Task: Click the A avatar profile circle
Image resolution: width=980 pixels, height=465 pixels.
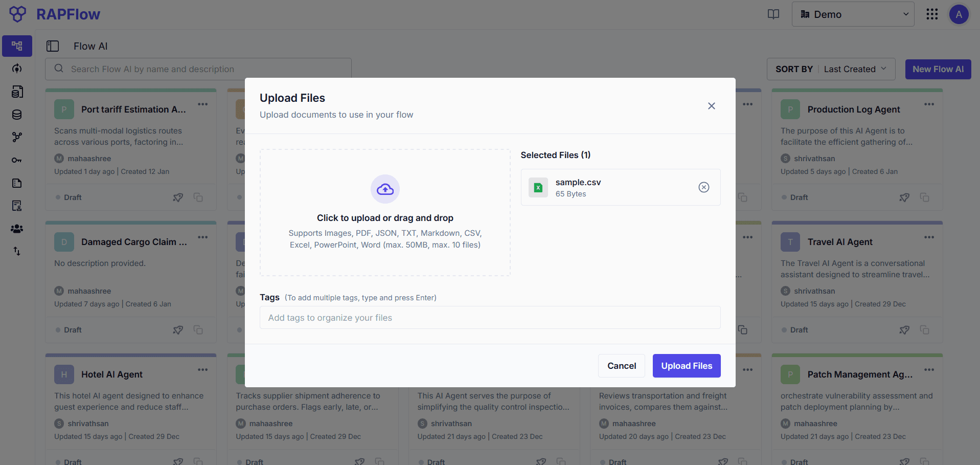Action: click(959, 14)
